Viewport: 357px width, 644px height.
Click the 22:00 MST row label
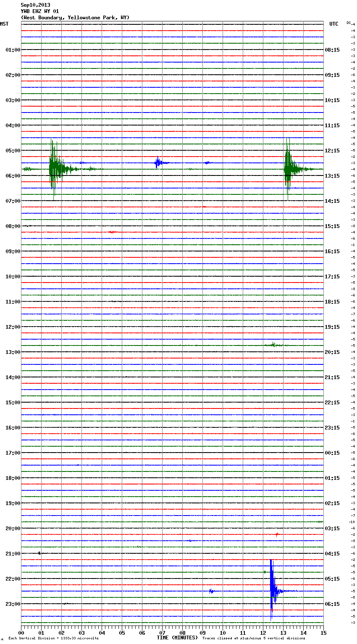(x=13, y=579)
